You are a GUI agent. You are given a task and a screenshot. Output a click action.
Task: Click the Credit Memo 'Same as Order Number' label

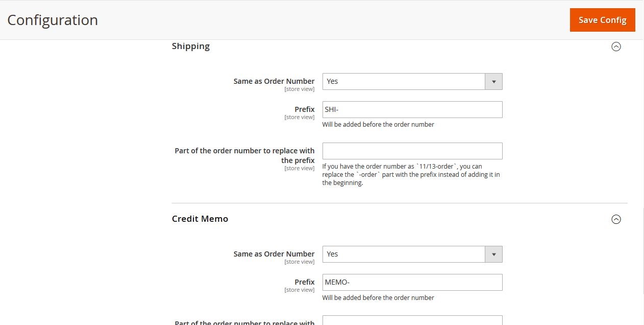274,254
